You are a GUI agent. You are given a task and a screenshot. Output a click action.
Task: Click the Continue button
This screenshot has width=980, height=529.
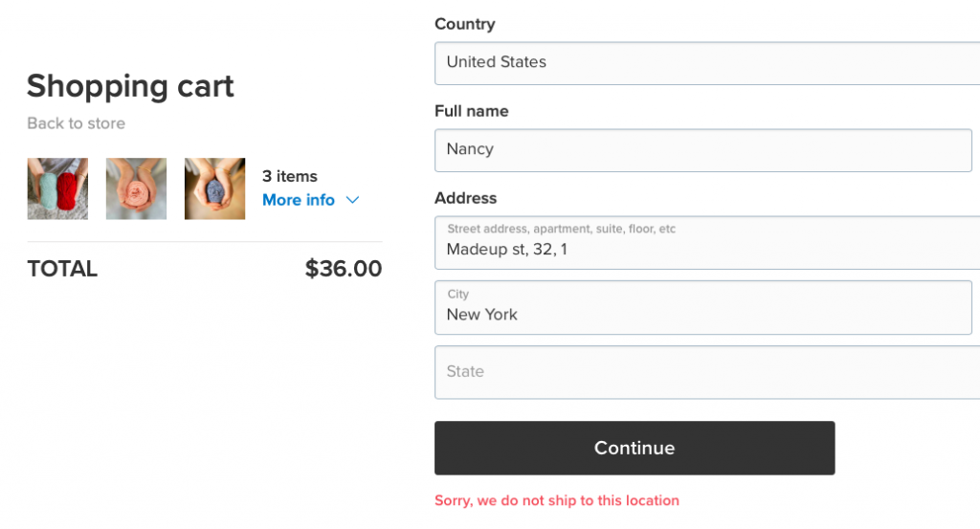click(x=635, y=448)
